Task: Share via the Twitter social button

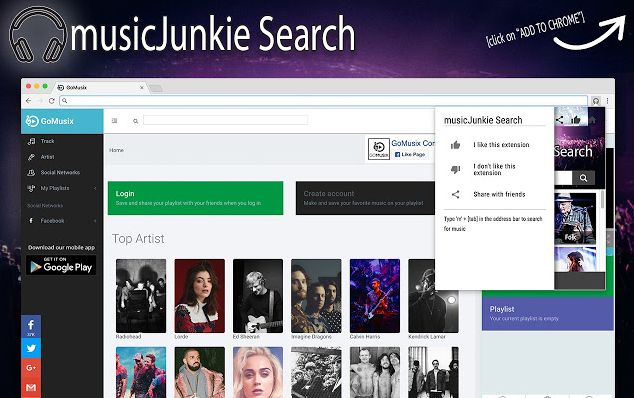Action: [31, 348]
